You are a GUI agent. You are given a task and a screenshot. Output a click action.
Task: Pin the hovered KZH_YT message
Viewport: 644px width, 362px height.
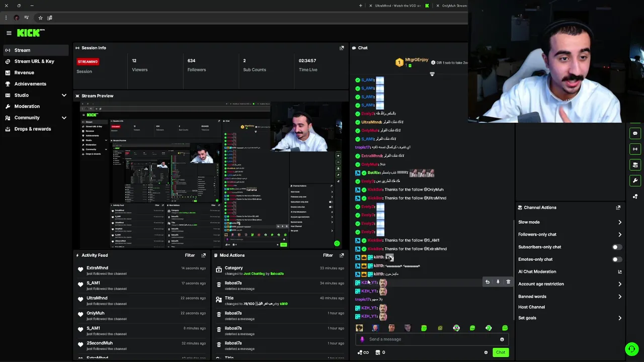click(x=498, y=282)
